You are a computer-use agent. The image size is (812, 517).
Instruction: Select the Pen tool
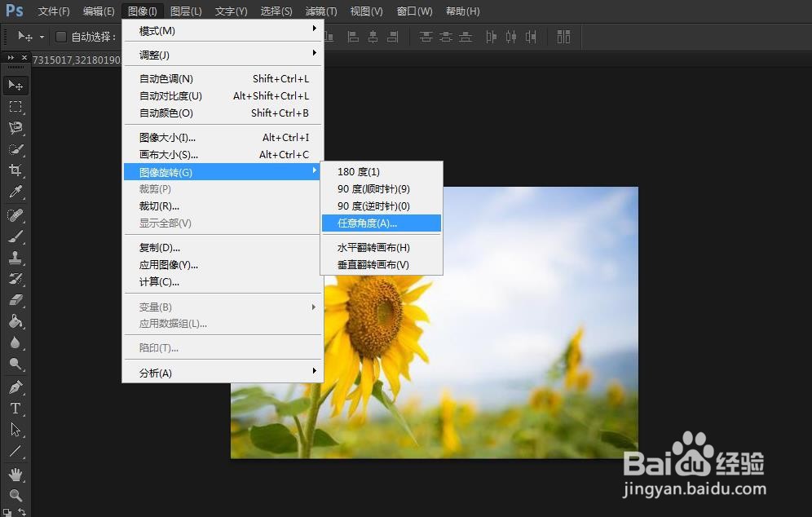(15, 387)
